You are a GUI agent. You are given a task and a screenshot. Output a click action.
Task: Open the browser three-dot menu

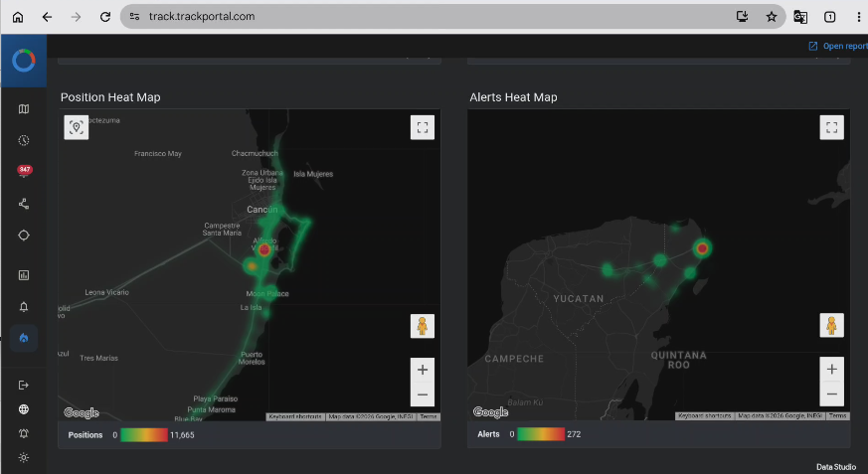859,17
